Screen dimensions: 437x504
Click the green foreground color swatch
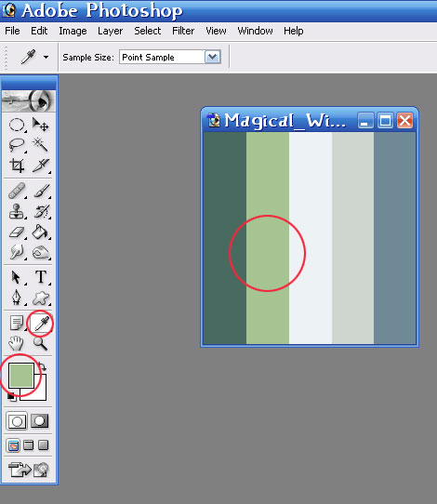point(20,375)
